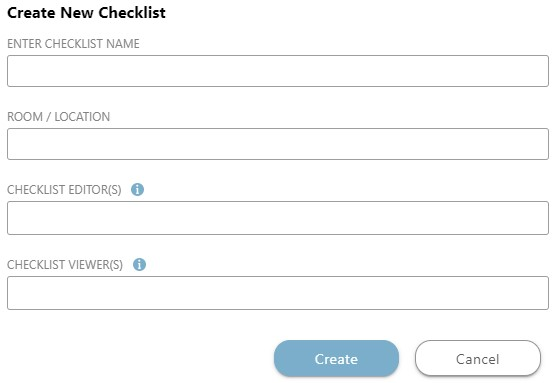Click the Cancel button
The width and height of the screenshot is (556, 383).
coord(478,359)
